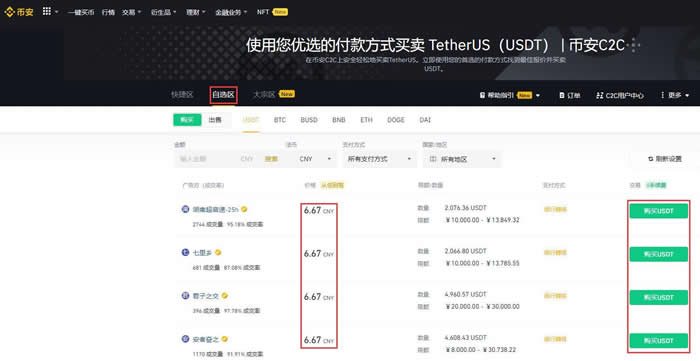Open C2C user center icon
The width and height of the screenshot is (700, 361).
coord(599,95)
